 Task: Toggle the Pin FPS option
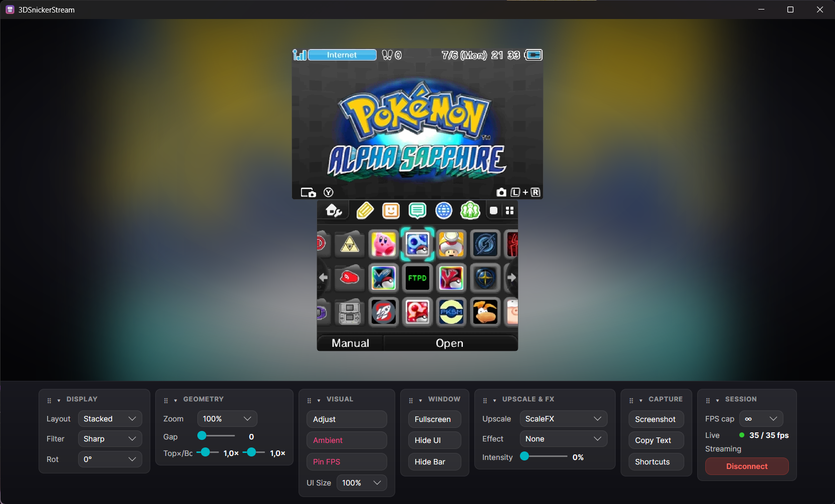(x=347, y=462)
